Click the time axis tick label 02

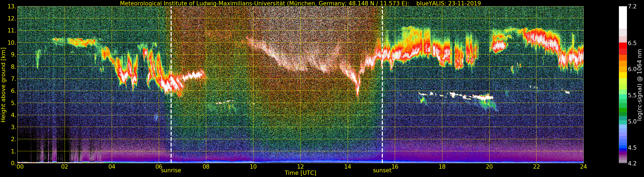coord(65,167)
